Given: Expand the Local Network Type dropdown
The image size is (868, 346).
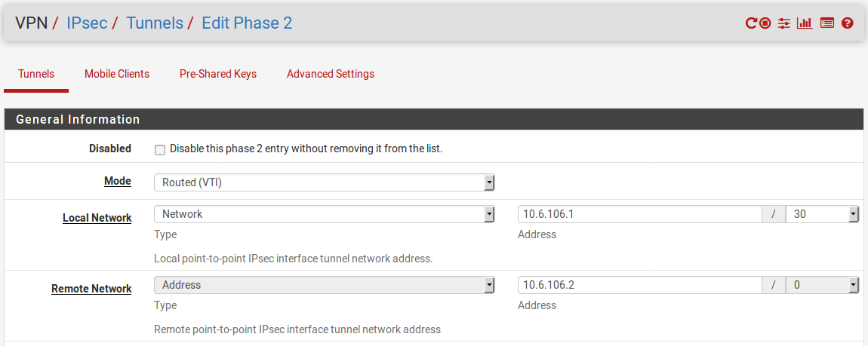Looking at the screenshot, I should (325, 214).
